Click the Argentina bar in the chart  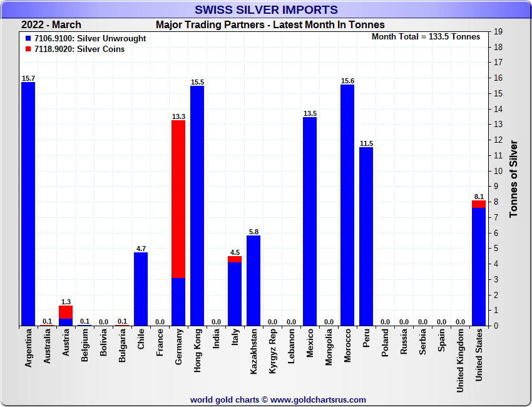point(28,204)
